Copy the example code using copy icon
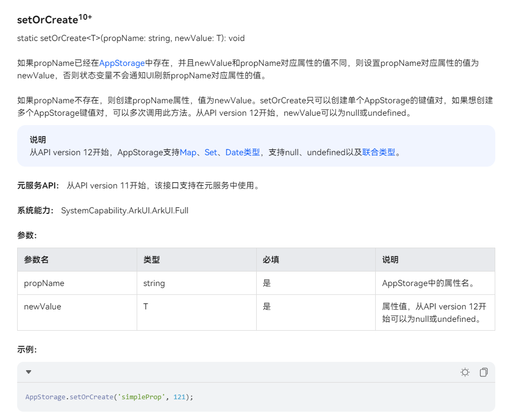This screenshot has width=515, height=420. click(483, 372)
